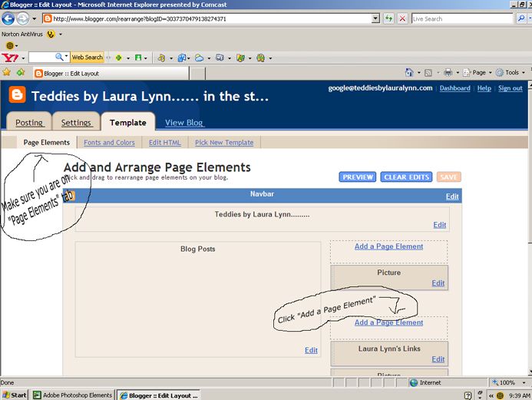This screenshot has height=400, width=532.
Task: Click the Home icon in command bar
Action: (409, 72)
